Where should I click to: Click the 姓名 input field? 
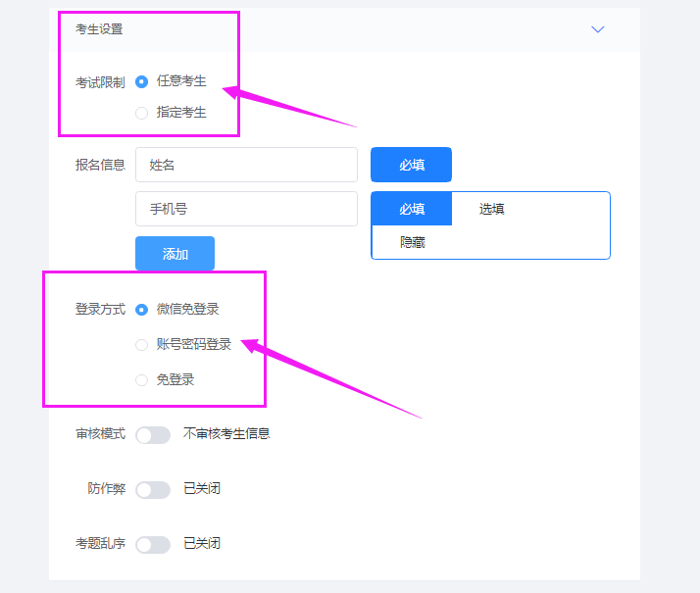[246, 165]
